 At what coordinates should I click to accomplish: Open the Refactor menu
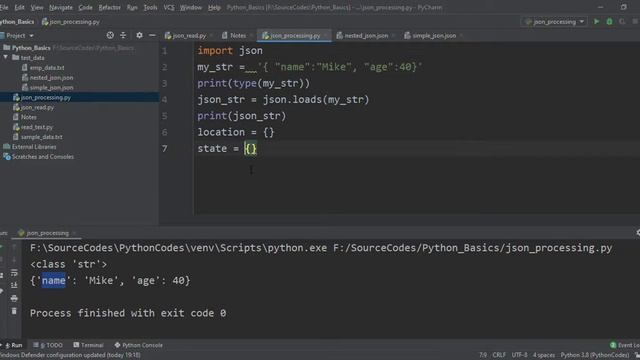click(109, 7)
